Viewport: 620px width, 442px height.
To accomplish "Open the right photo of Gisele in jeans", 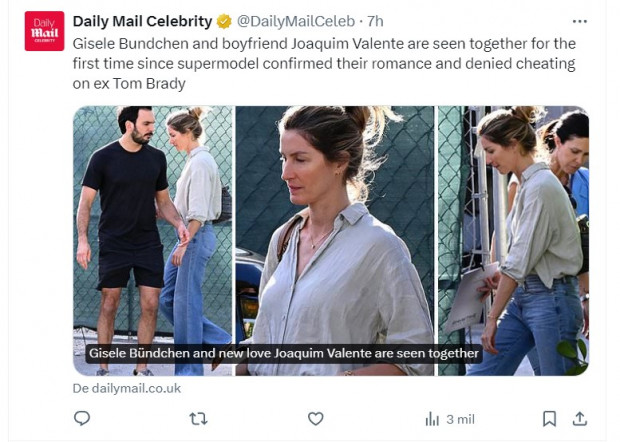I will [513, 220].
